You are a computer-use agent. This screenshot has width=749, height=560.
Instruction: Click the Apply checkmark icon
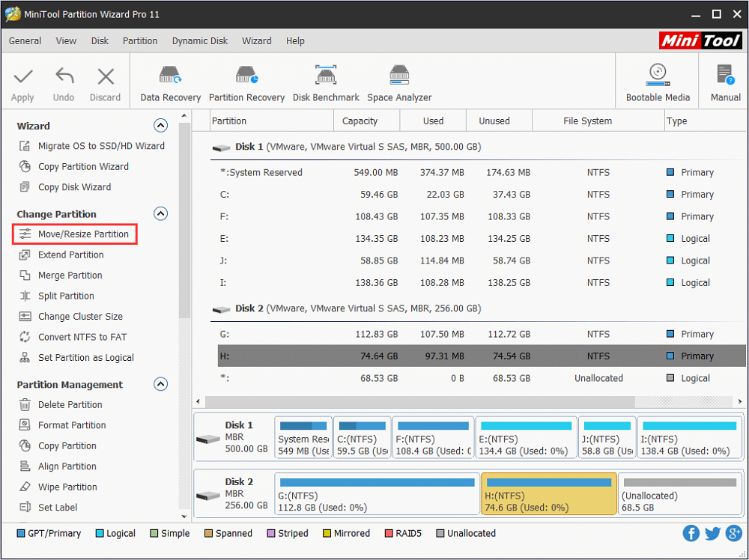click(23, 76)
